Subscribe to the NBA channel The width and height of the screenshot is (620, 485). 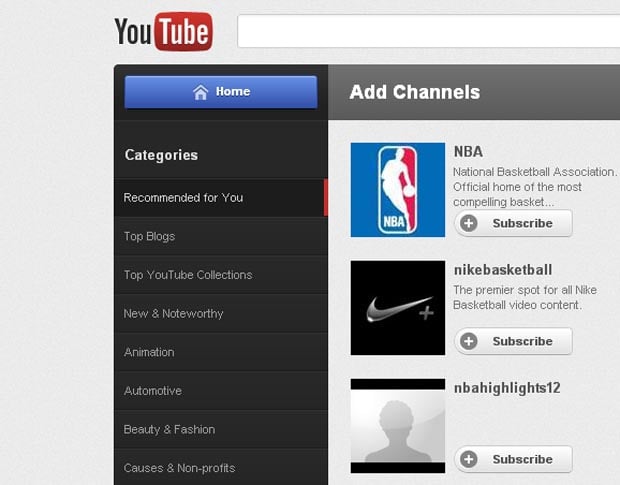(x=514, y=224)
